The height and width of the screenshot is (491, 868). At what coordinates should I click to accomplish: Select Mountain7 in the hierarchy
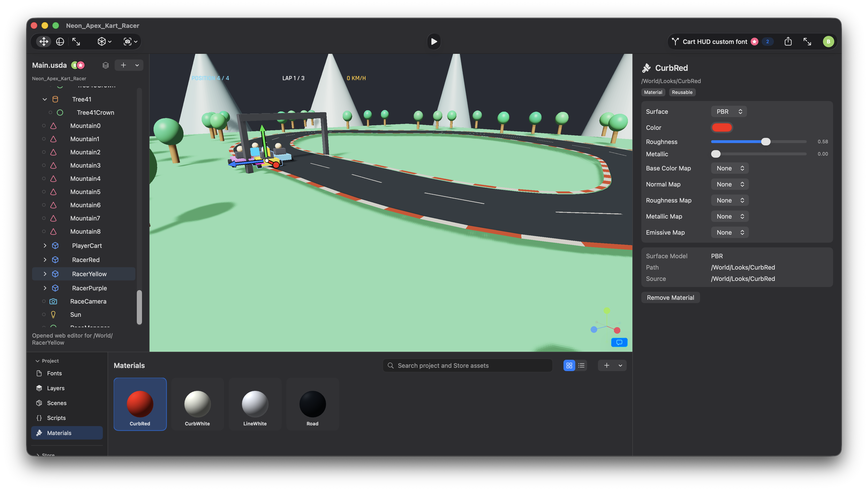(x=85, y=218)
